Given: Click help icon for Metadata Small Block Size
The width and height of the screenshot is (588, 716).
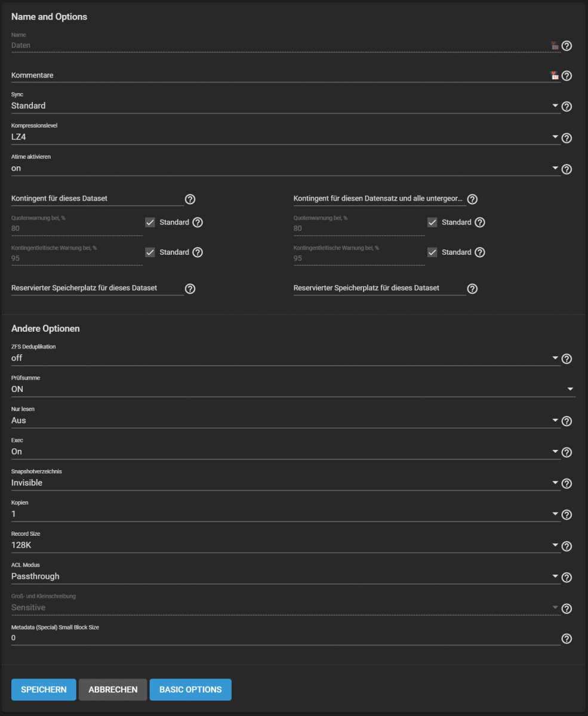Looking at the screenshot, I should pyautogui.click(x=567, y=638).
